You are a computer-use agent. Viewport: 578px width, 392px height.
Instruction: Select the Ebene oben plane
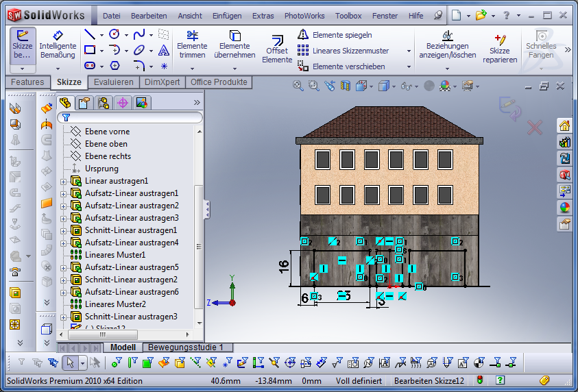(106, 144)
